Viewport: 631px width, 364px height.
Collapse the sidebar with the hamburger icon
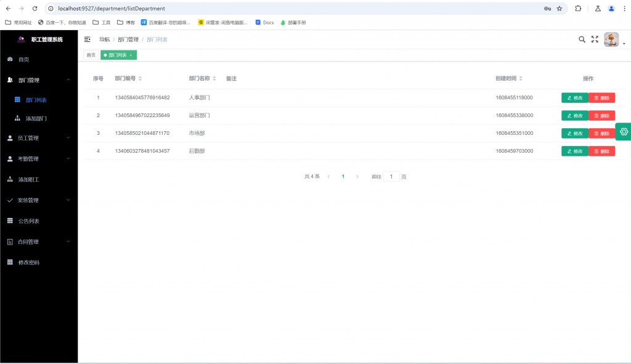[x=88, y=39]
